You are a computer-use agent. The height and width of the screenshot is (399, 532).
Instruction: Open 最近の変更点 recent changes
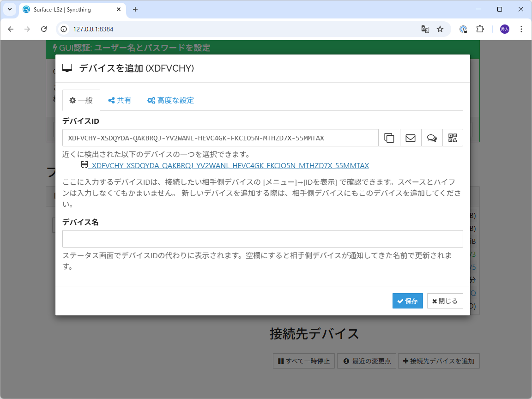366,361
